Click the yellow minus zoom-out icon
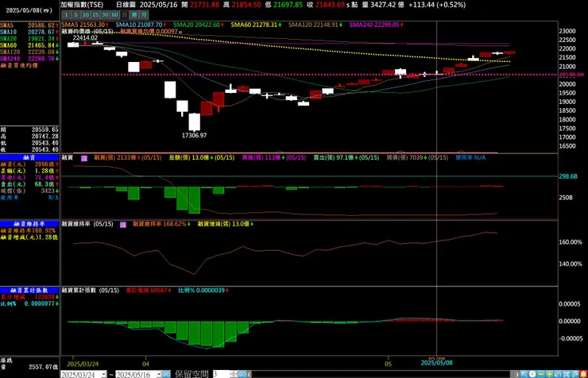Screen dimensions: 588x378 point(541,374)
